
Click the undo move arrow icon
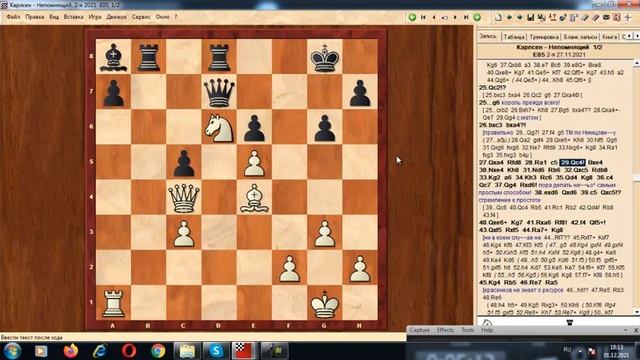(x=444, y=17)
